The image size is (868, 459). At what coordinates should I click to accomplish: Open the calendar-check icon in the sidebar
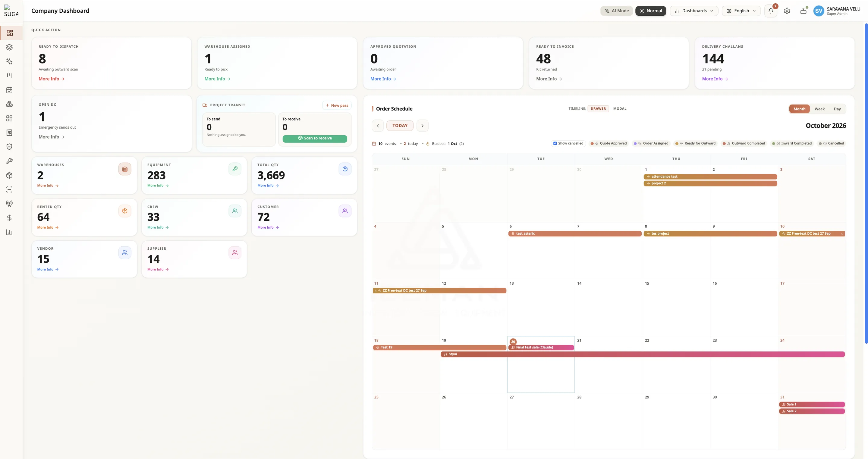tap(9, 90)
